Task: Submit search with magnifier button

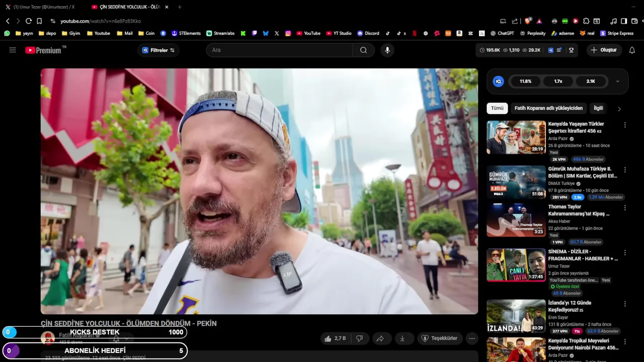Action: click(363, 50)
